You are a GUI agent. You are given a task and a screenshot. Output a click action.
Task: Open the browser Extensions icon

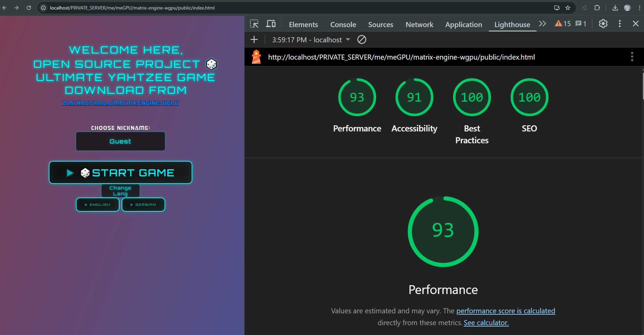pyautogui.click(x=598, y=7)
